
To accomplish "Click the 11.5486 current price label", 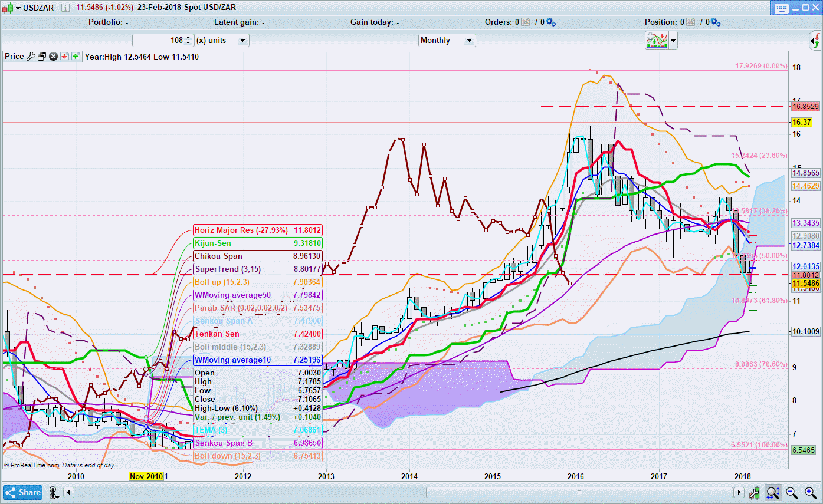I will point(805,284).
